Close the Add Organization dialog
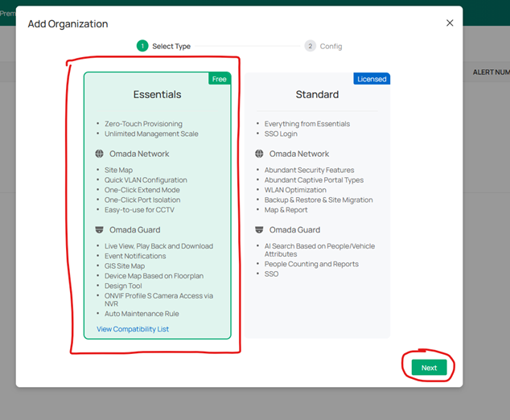This screenshot has width=510, height=420. (x=450, y=23)
